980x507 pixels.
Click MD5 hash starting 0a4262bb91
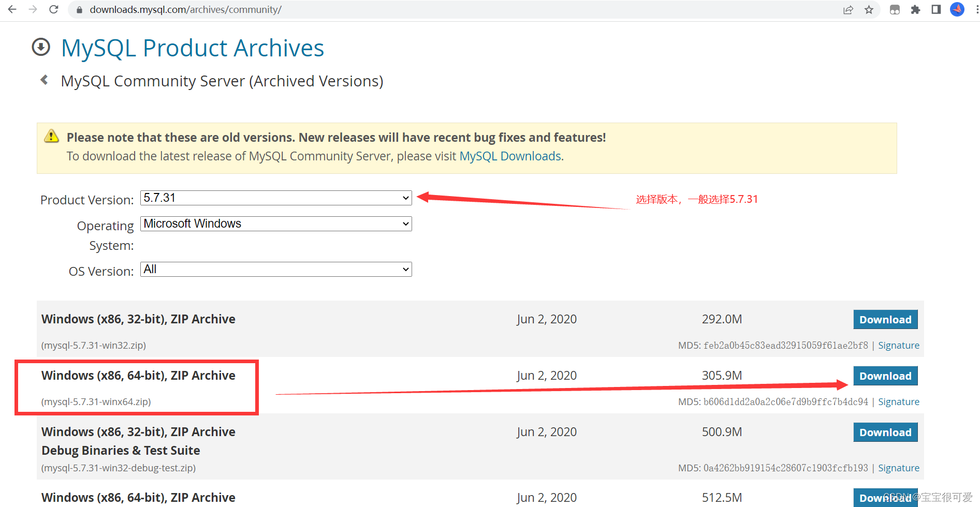[785, 468]
